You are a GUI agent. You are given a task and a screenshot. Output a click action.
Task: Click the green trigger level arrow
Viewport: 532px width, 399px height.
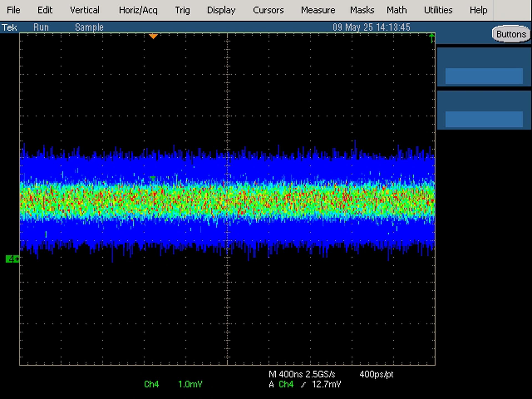tap(432, 38)
